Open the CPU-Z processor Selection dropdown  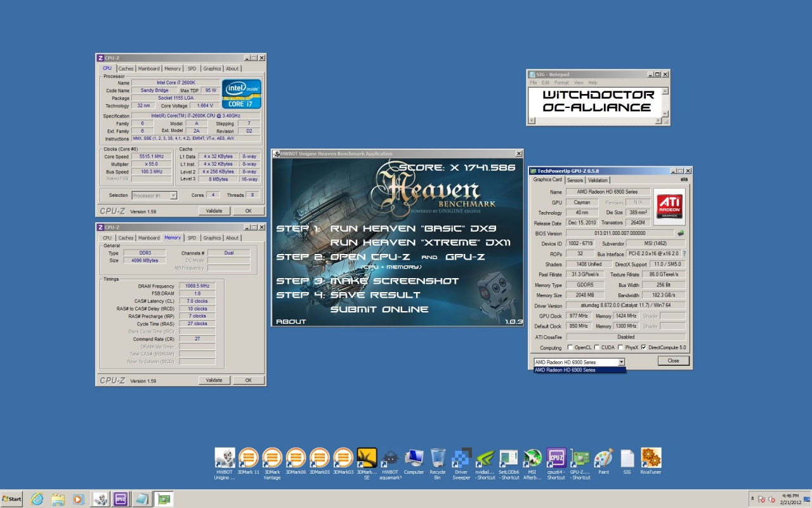coord(173,196)
